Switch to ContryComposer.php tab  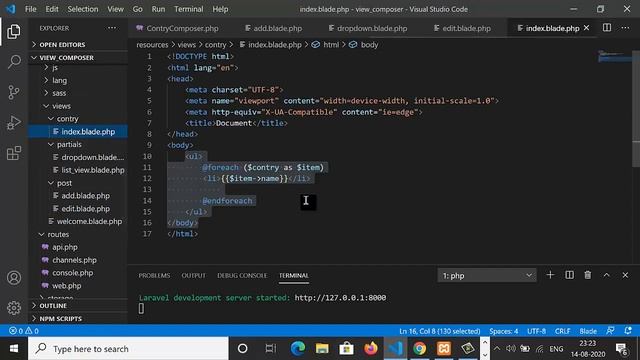tap(178, 28)
